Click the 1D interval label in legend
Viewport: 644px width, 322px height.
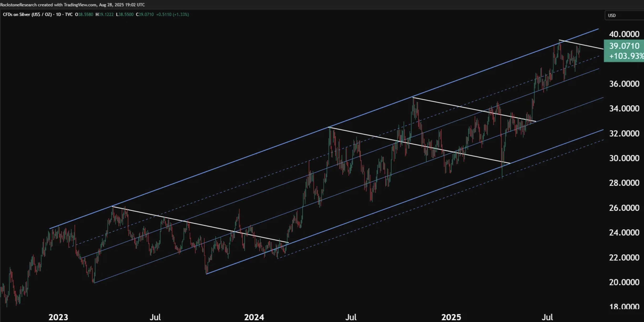pyautogui.click(x=58, y=15)
